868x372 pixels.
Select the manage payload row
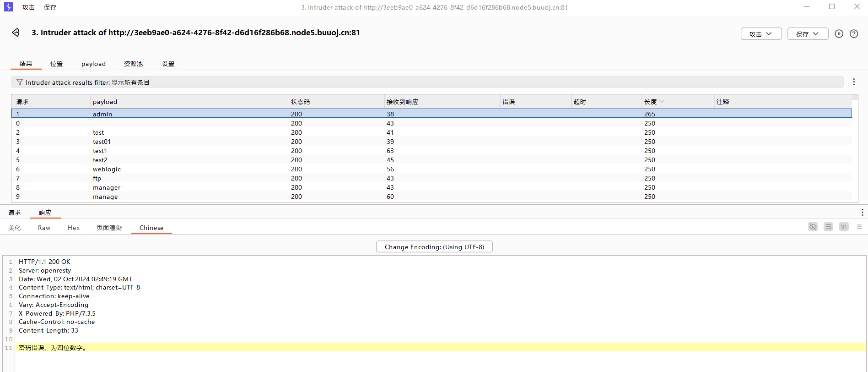click(x=431, y=197)
